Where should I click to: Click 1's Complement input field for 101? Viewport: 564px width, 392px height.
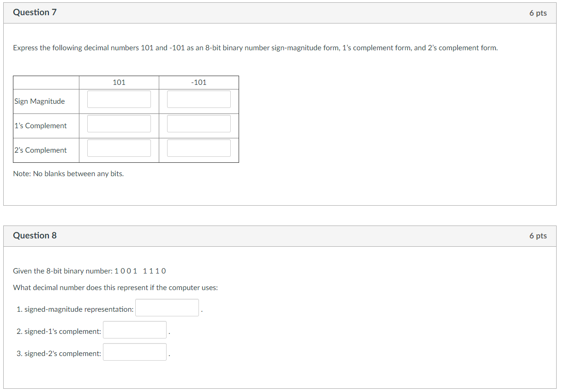coord(119,124)
